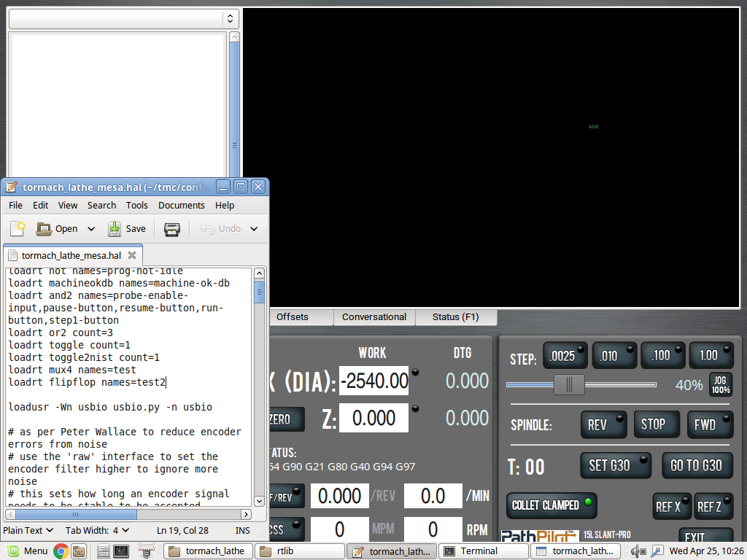Click the gedit vertical scrollbar down arrow

point(259,500)
